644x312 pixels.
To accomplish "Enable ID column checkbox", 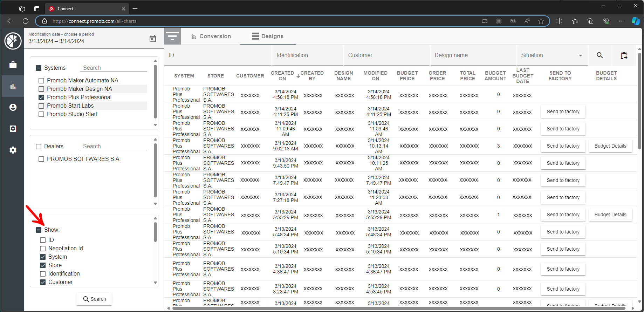I will 43,240.
